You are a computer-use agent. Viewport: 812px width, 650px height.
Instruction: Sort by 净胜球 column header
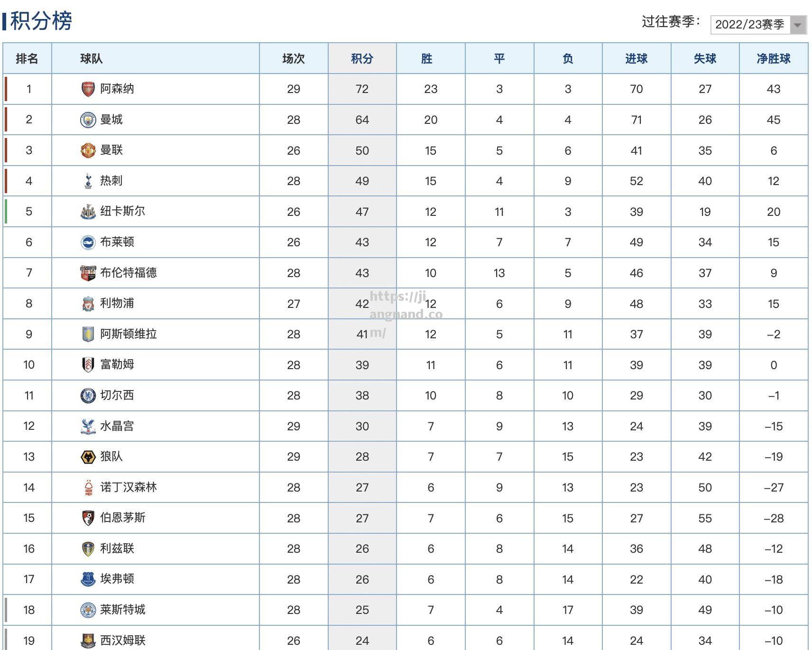coord(774,59)
